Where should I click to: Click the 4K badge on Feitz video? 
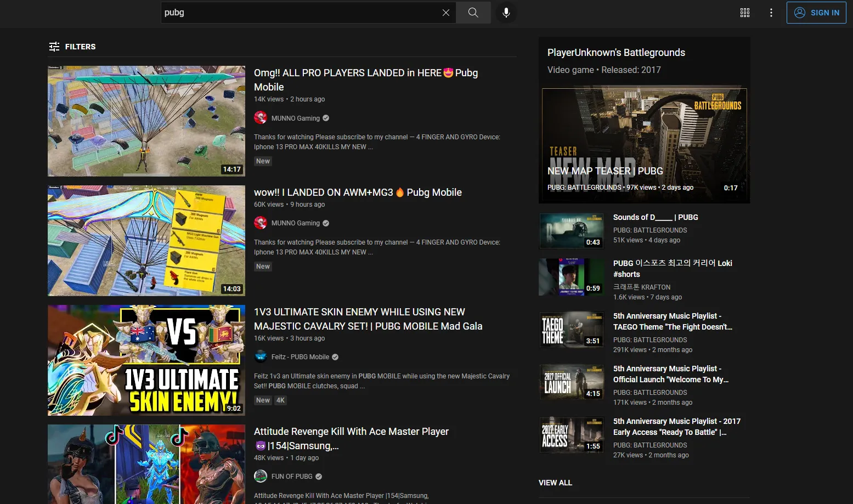coord(280,400)
